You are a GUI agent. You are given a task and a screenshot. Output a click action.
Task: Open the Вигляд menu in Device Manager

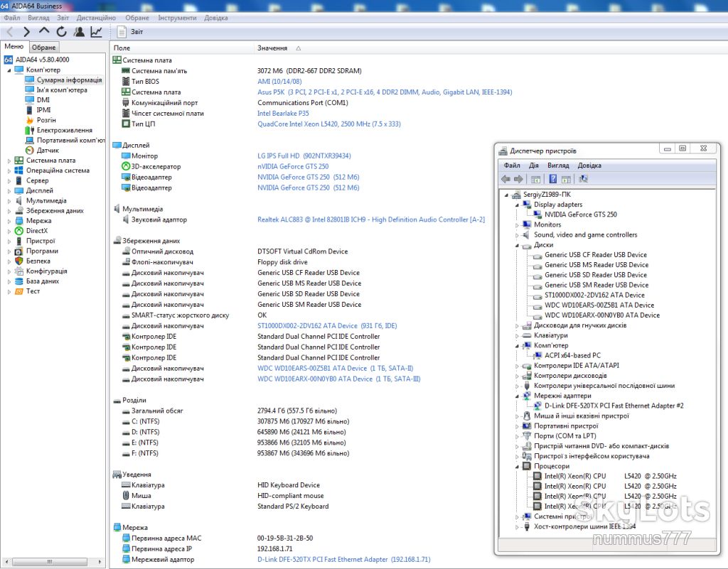coord(558,166)
